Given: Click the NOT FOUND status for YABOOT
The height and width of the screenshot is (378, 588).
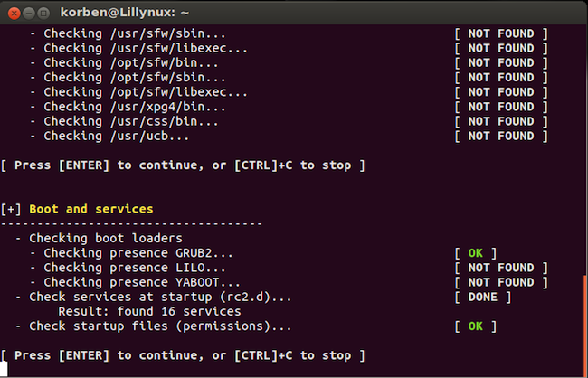Looking at the screenshot, I should coord(501,282).
